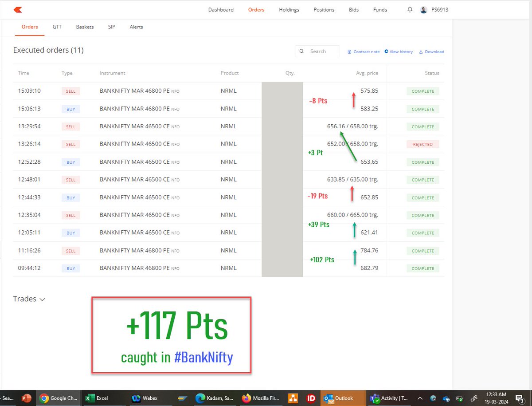The image size is (532, 406).
Task: Switch to the Alerts tab
Action: click(x=136, y=27)
